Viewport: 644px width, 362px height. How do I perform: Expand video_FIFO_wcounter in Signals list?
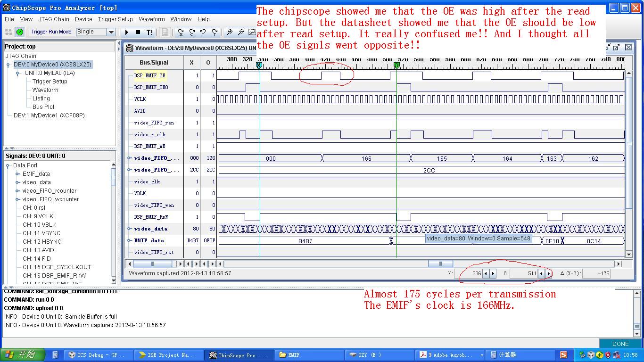click(x=17, y=199)
